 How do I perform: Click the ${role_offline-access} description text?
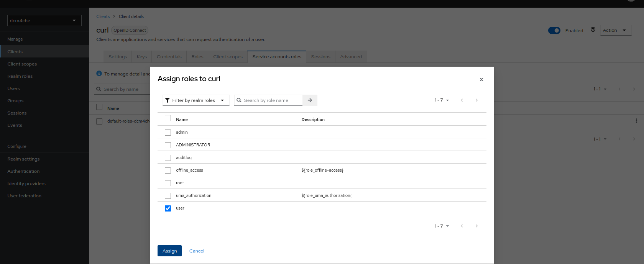point(322,170)
